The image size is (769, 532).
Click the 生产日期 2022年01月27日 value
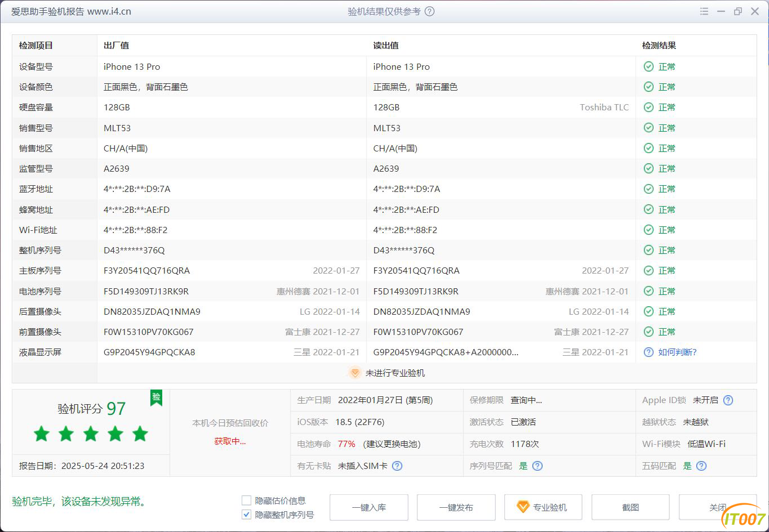coord(385,400)
